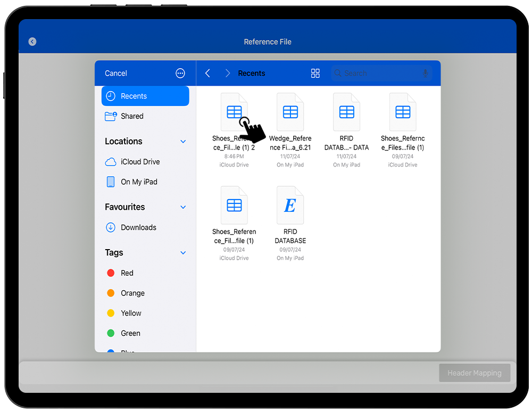Browse iCloud Drive location
The image size is (532, 412).
(x=140, y=162)
